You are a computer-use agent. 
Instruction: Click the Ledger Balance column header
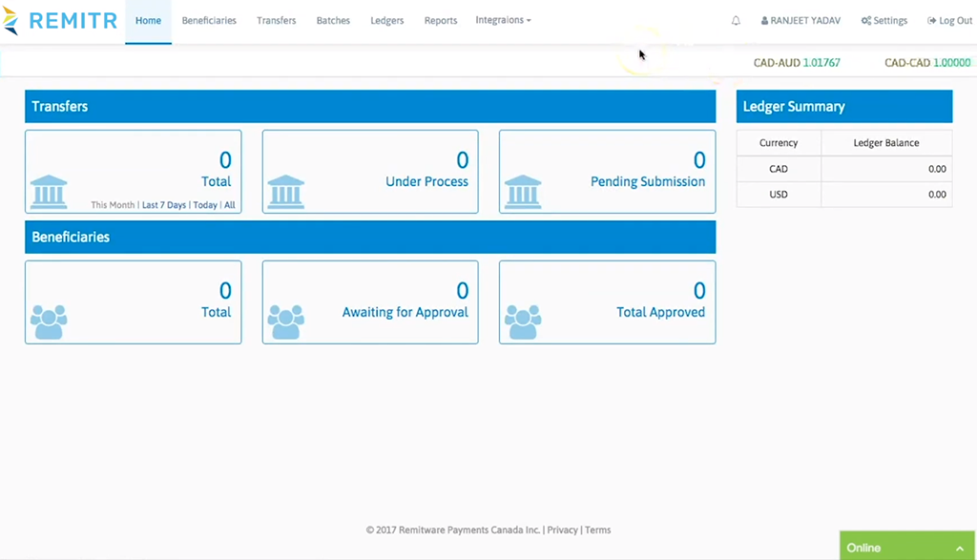tap(886, 143)
